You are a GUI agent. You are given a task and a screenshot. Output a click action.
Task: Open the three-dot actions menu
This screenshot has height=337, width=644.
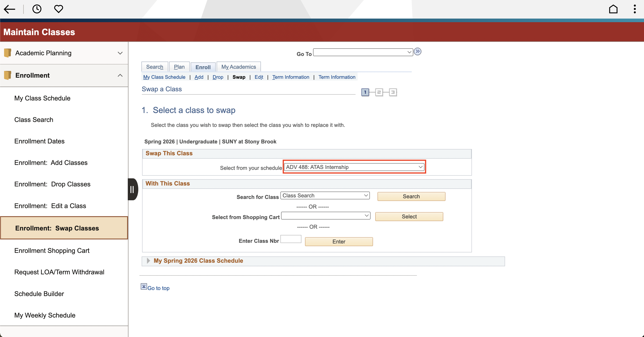click(635, 9)
